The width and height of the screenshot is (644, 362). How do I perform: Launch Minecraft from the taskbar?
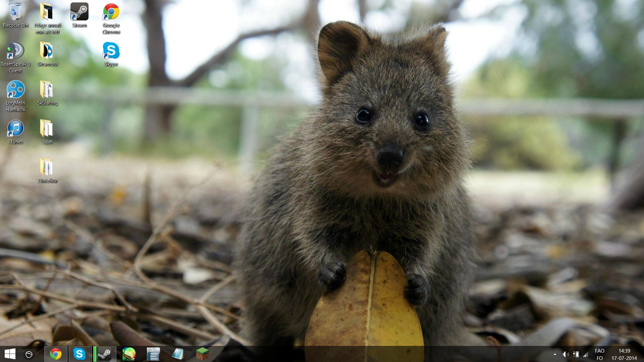pos(202,354)
